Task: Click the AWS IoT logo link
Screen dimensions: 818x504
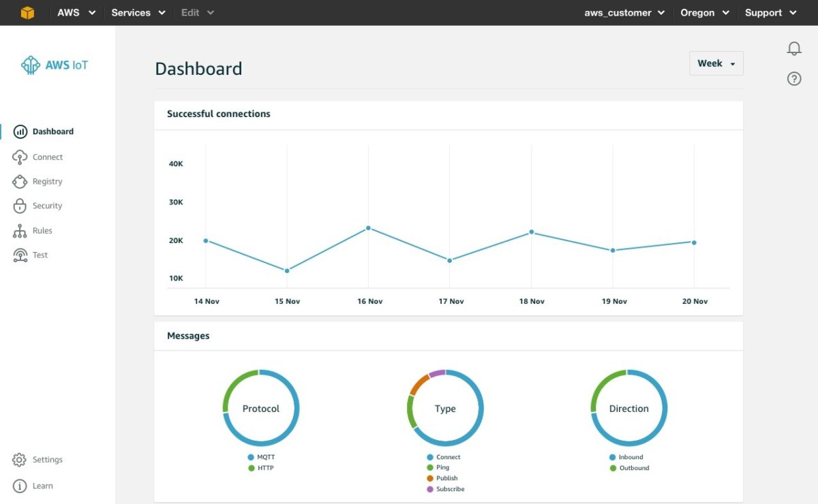Action: point(55,65)
